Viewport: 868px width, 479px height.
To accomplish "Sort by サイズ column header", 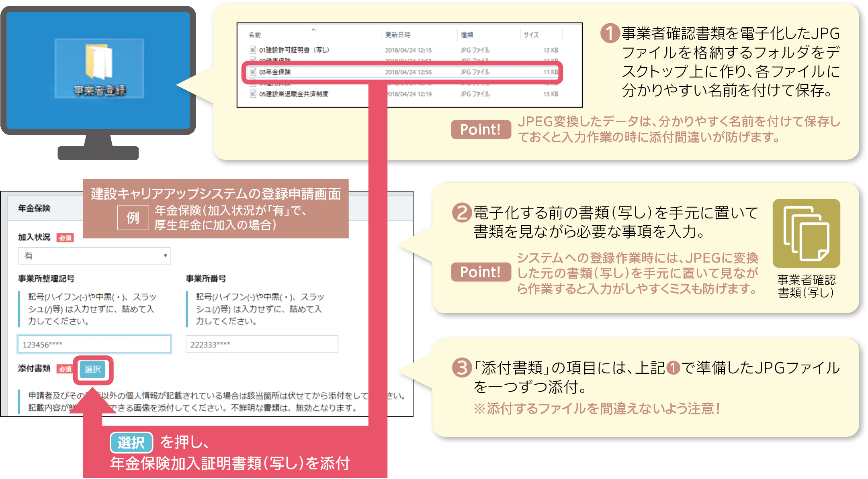I will (x=531, y=35).
